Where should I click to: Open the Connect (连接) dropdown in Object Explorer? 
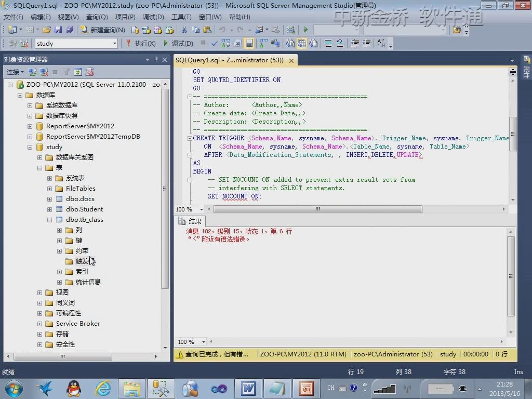click(x=15, y=72)
